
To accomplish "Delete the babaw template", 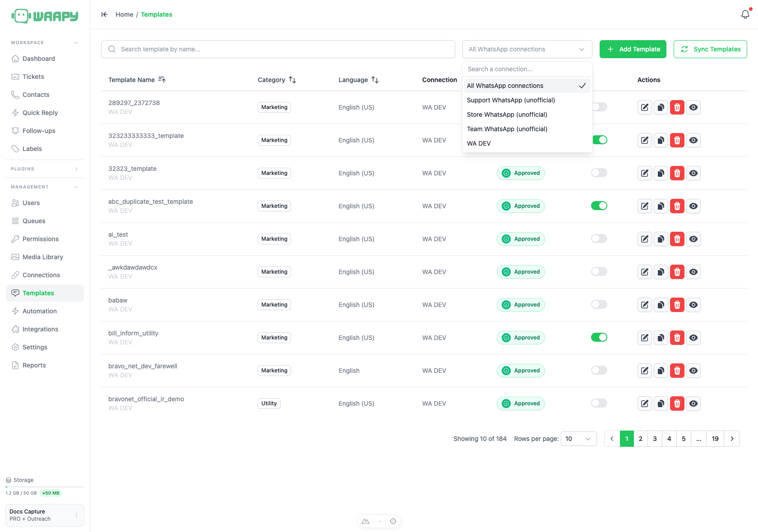I will point(677,305).
